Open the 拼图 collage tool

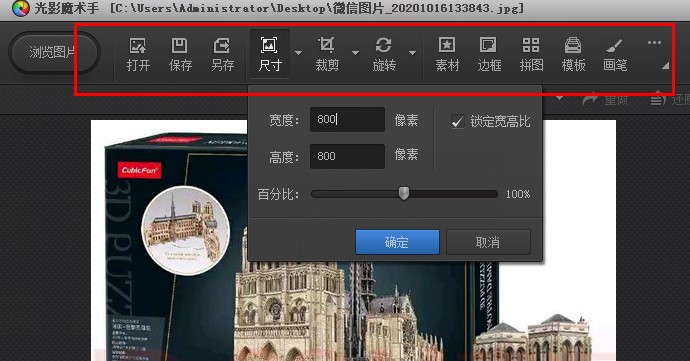(531, 55)
